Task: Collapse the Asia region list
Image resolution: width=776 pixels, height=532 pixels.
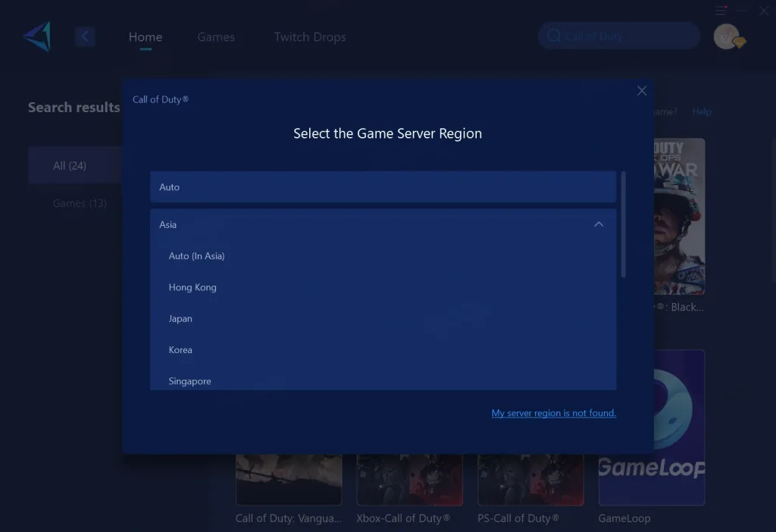Action: click(599, 224)
